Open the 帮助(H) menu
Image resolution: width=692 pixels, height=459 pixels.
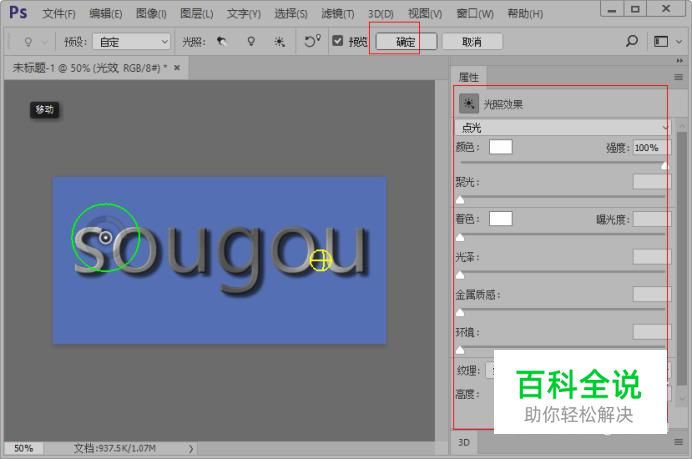pos(525,14)
